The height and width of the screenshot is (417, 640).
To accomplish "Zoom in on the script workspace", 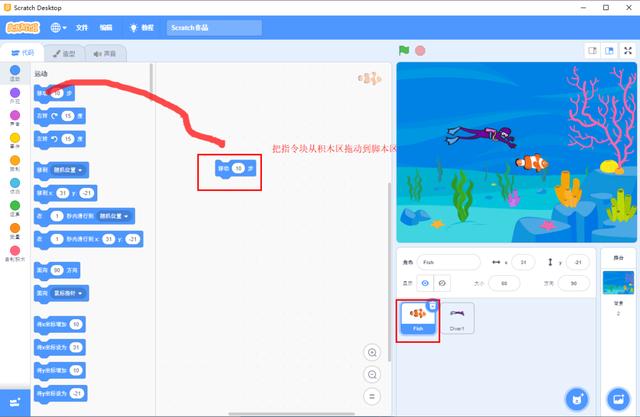I will click(372, 353).
